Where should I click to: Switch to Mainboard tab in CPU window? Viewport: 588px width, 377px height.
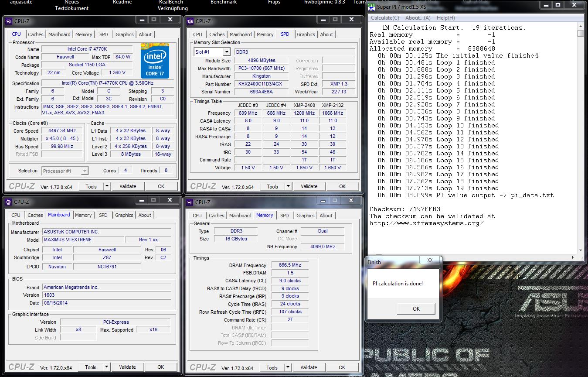tap(59, 34)
